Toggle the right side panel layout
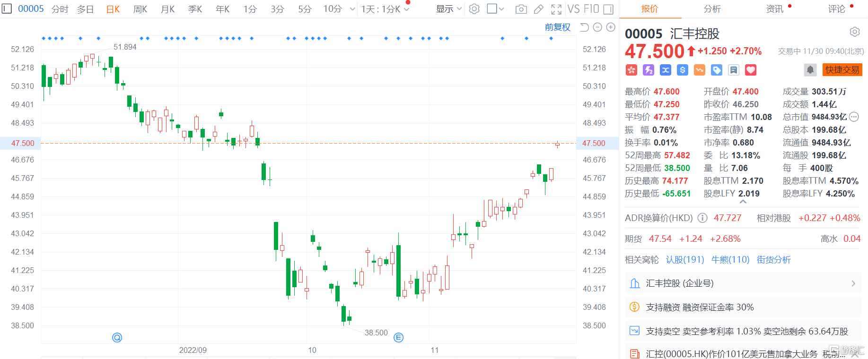 (x=608, y=9)
